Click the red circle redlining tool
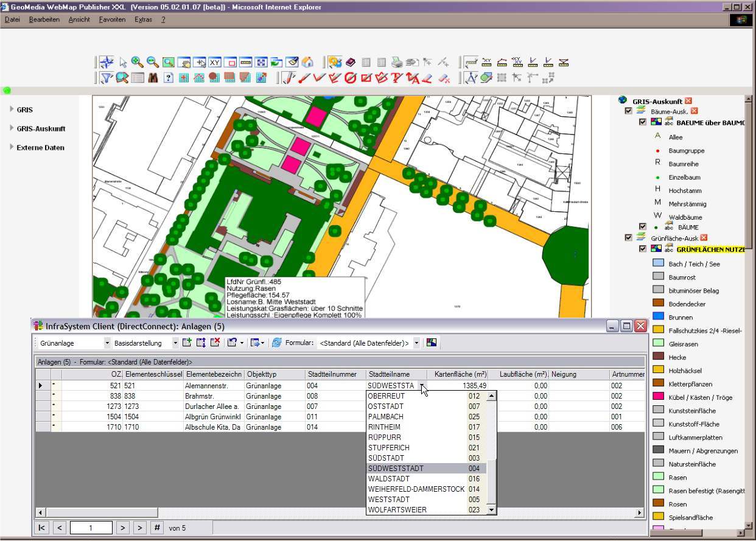The width and height of the screenshot is (756, 541). pos(350,78)
